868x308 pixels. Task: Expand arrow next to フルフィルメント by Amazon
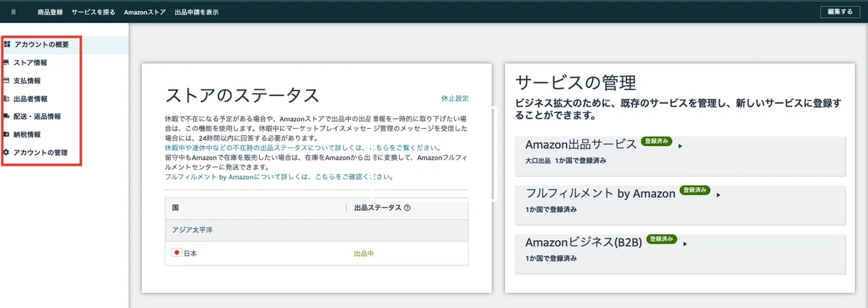pos(720,194)
